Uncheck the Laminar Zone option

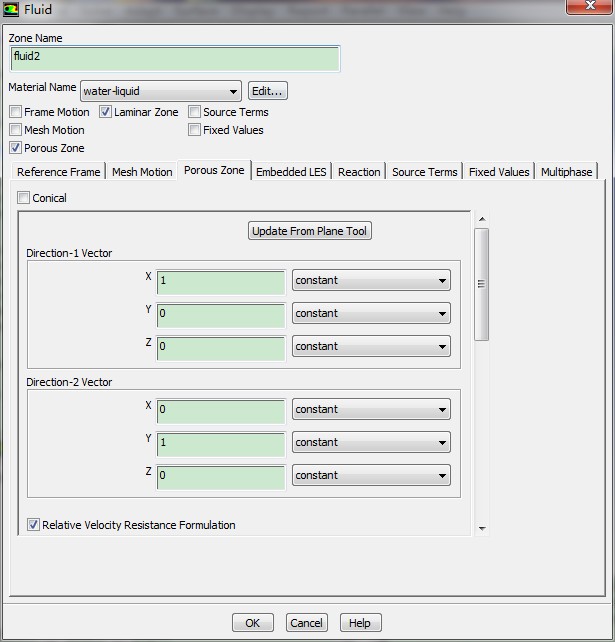[106, 112]
